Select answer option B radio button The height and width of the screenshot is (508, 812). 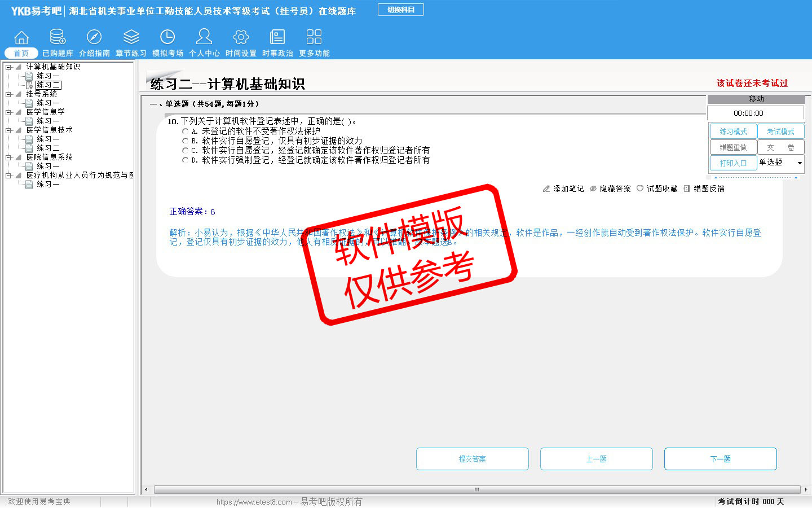click(185, 141)
